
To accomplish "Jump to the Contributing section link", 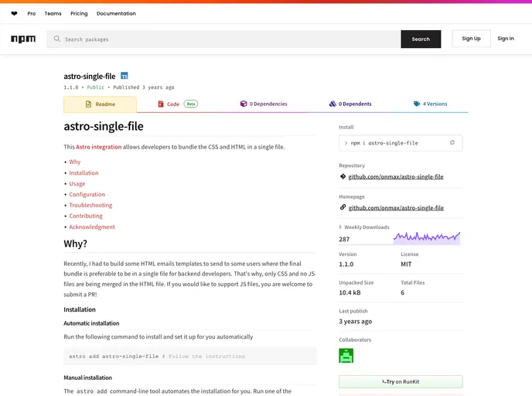I will tap(86, 216).
